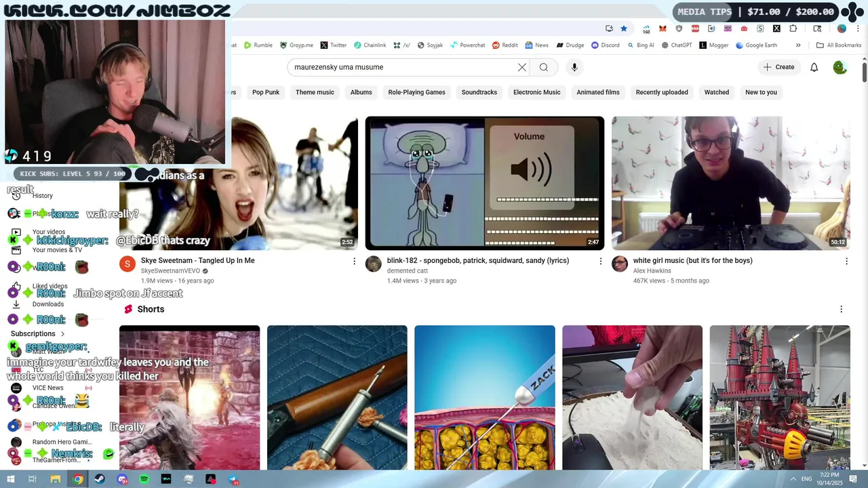Open demented catt channel avatar

point(374,264)
